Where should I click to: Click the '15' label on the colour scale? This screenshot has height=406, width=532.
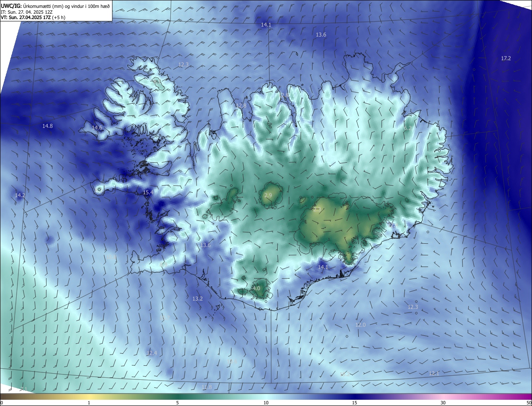[355, 403]
